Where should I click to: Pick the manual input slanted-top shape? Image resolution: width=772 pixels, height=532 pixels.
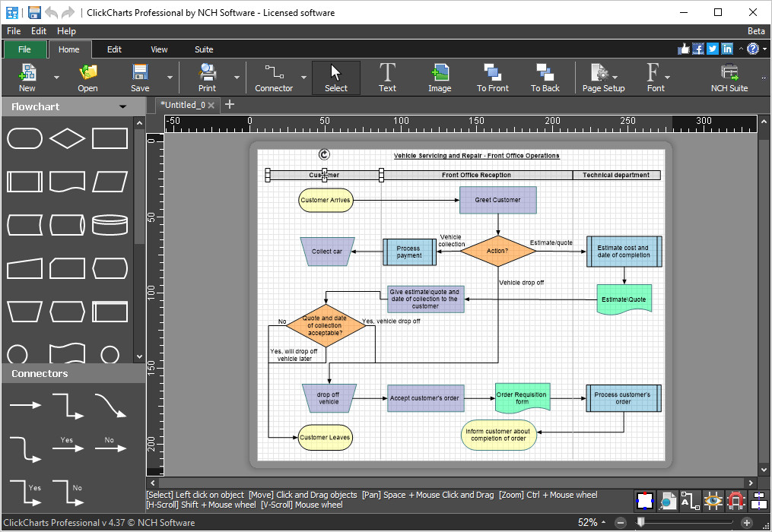[x=24, y=268]
